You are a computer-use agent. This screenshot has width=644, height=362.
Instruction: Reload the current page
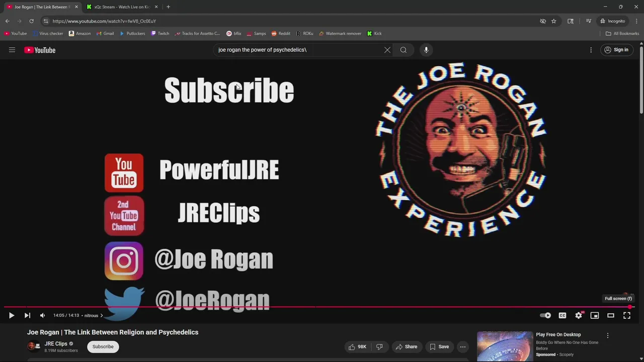[x=31, y=21]
